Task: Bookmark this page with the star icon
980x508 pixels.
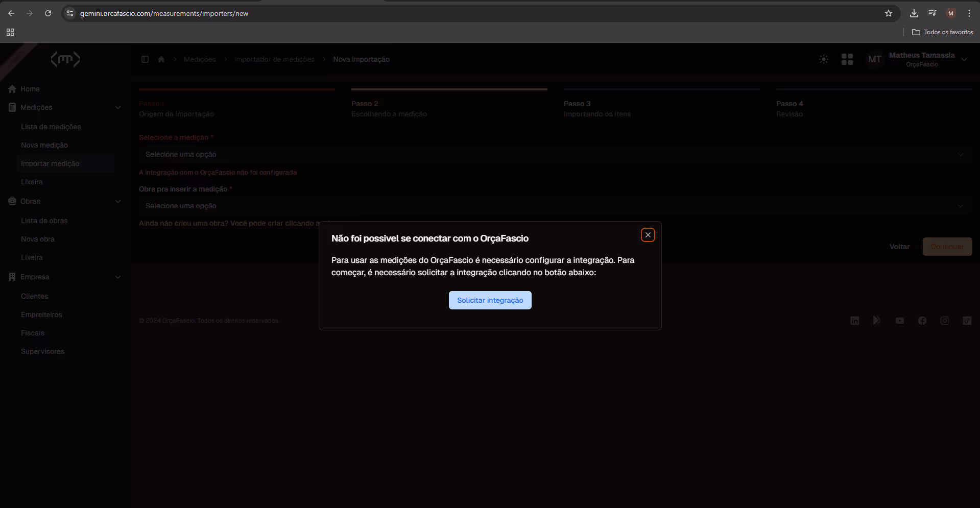Action: (889, 13)
